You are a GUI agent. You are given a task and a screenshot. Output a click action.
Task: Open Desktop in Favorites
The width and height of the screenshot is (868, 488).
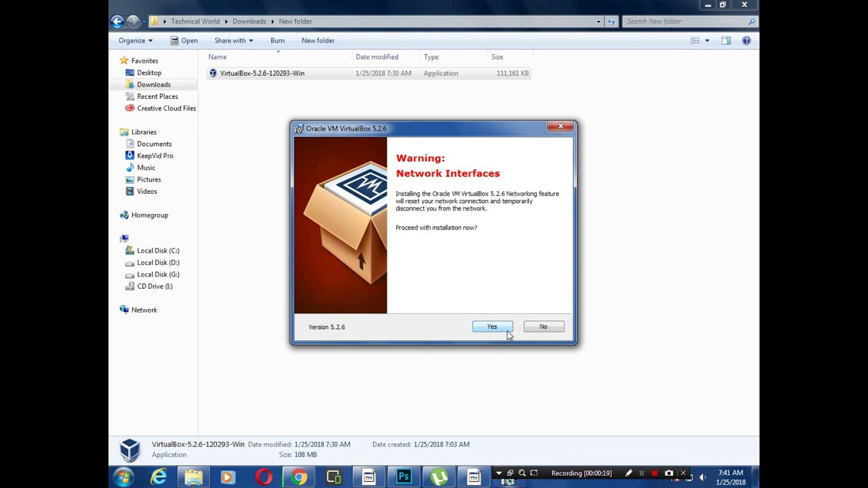point(149,73)
